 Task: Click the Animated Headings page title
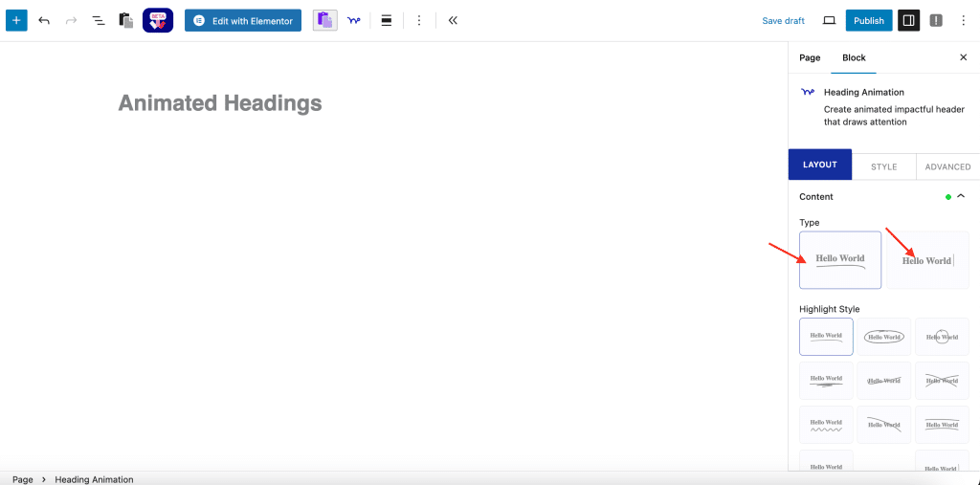point(220,103)
